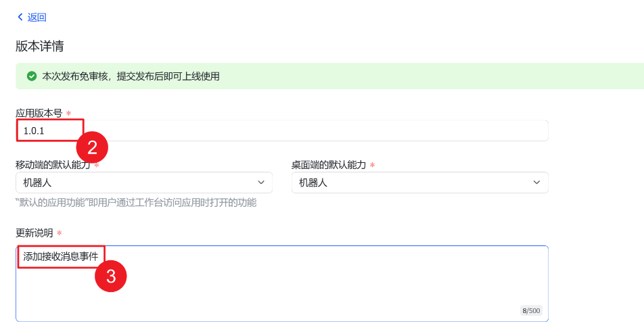Click the 添加接收消息事件 text in description

pyautogui.click(x=61, y=256)
